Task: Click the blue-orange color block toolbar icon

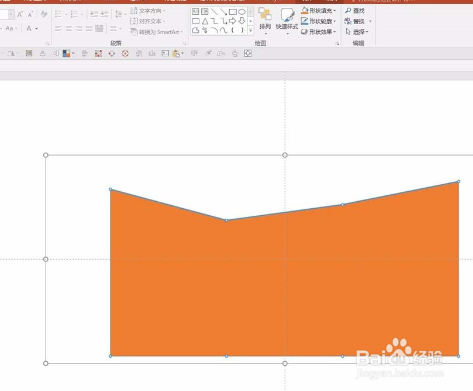Action: click(x=66, y=53)
